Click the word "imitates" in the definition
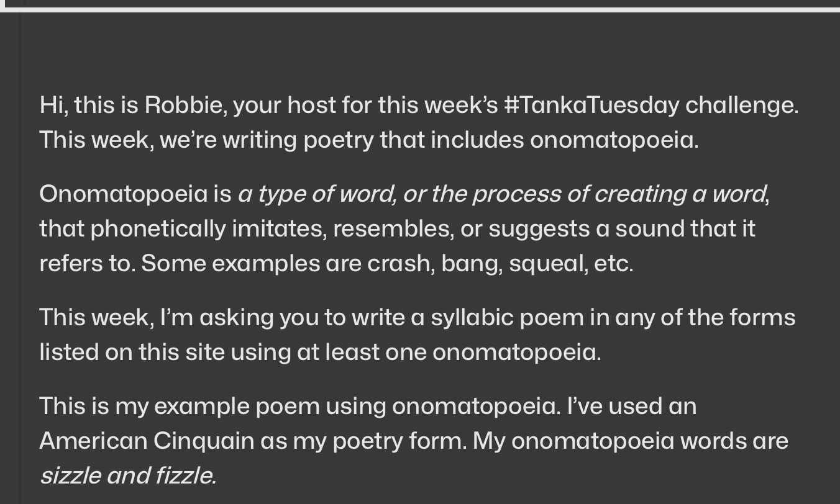The image size is (840, 504). pyautogui.click(x=278, y=229)
